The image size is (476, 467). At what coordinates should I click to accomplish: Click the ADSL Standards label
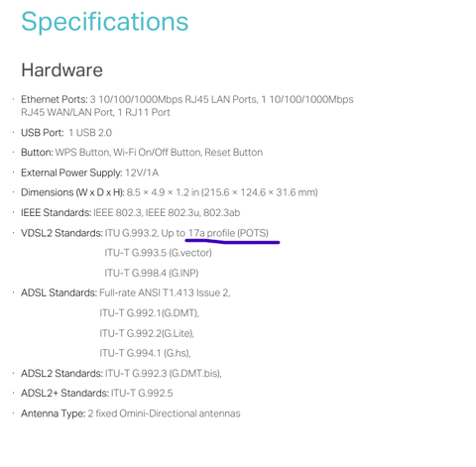[59, 292]
